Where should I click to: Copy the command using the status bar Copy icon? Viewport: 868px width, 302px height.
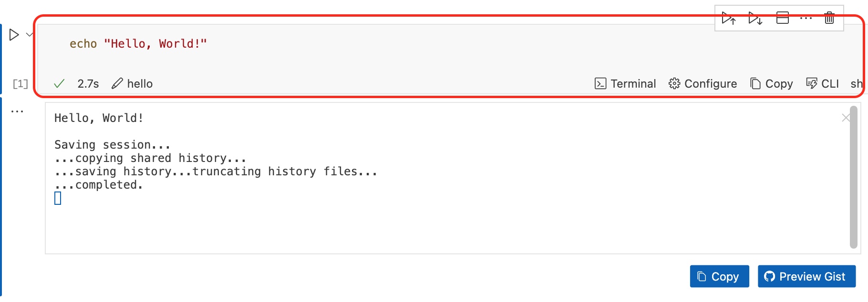pos(771,83)
